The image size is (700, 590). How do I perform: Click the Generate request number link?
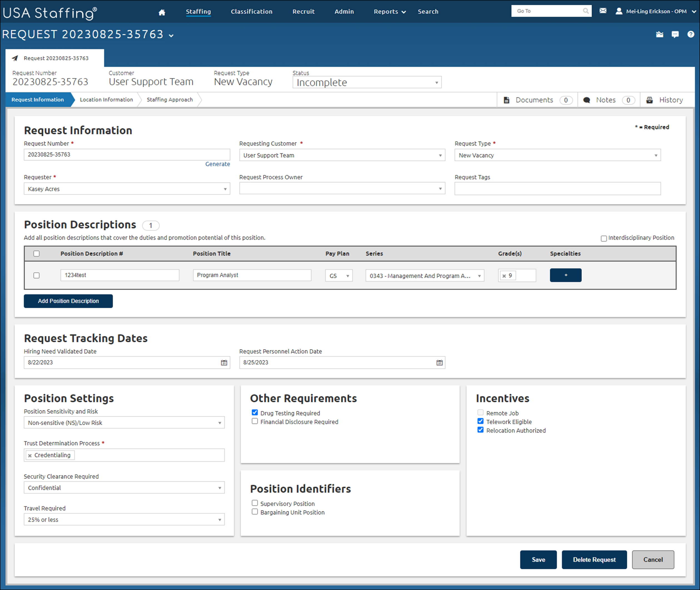click(x=218, y=164)
